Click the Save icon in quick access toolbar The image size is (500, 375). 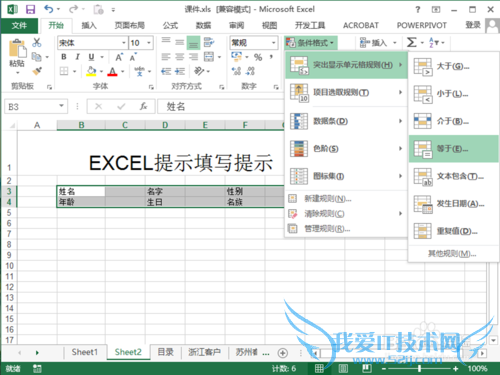[30, 9]
